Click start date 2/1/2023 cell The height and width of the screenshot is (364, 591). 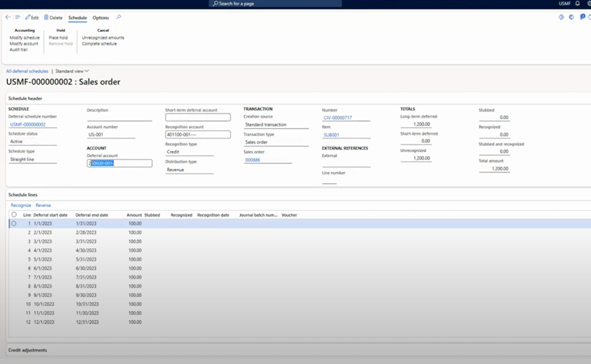tap(43, 232)
